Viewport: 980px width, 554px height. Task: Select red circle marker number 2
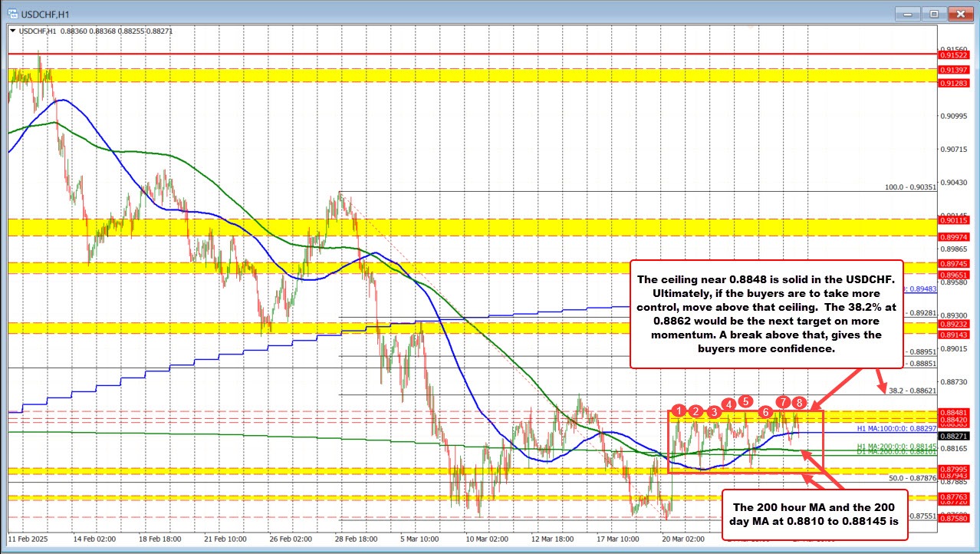[696, 411]
